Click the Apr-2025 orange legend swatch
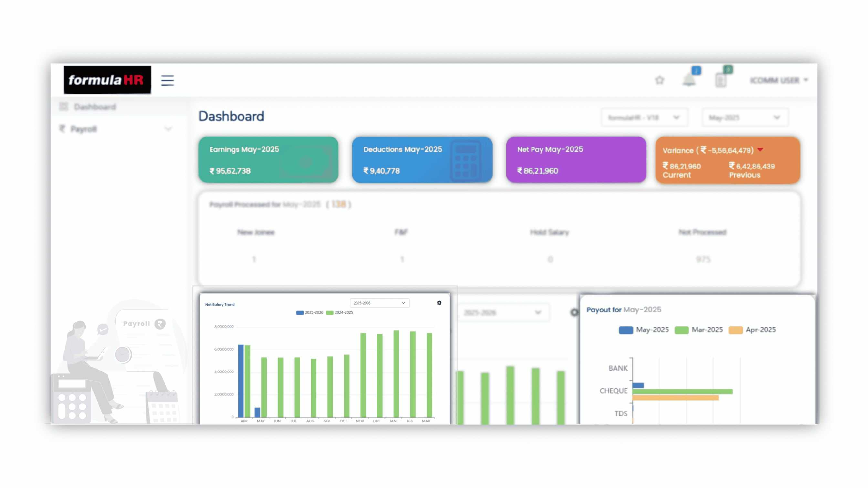 click(x=735, y=330)
